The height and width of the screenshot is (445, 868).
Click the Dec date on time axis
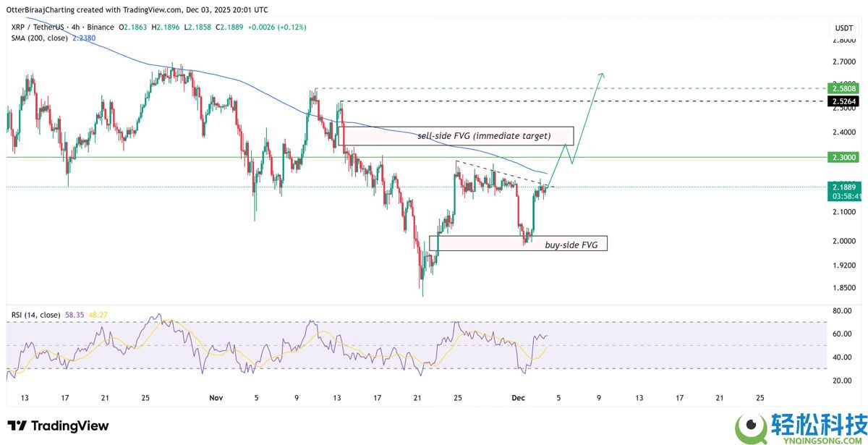pyautogui.click(x=519, y=398)
